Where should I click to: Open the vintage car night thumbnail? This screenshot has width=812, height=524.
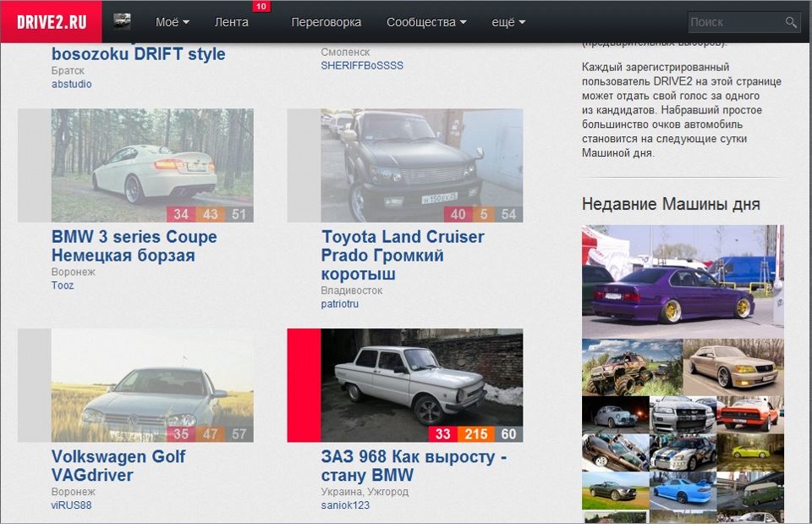pos(616,414)
